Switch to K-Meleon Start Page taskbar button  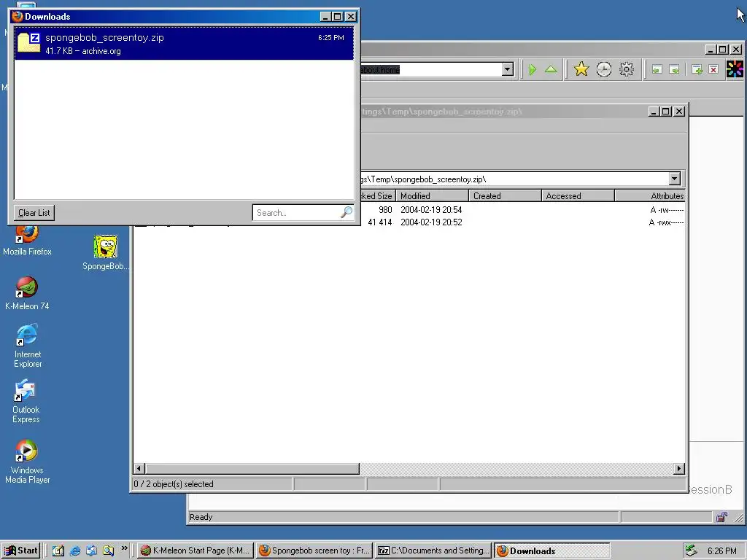[x=196, y=551]
